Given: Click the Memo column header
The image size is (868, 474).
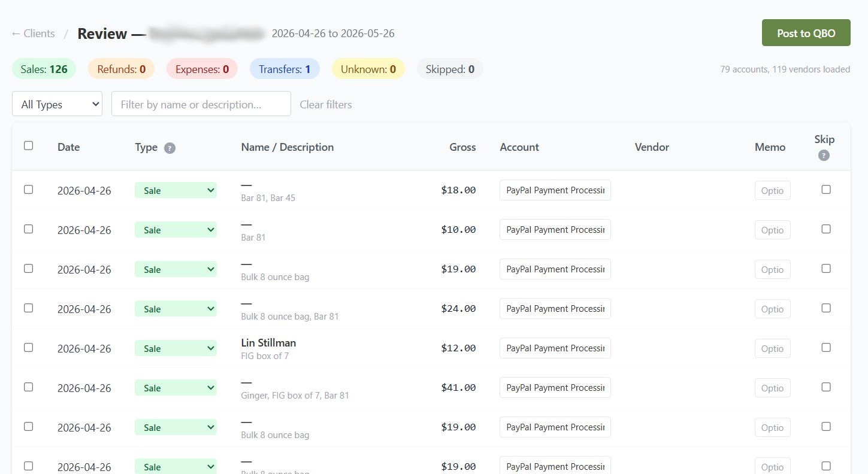Looking at the screenshot, I should coord(770,147).
